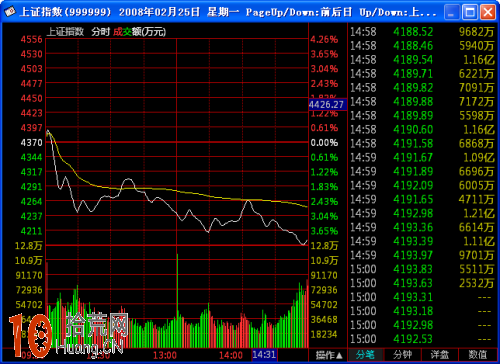Switch to the 分笔 tab

click(366, 355)
